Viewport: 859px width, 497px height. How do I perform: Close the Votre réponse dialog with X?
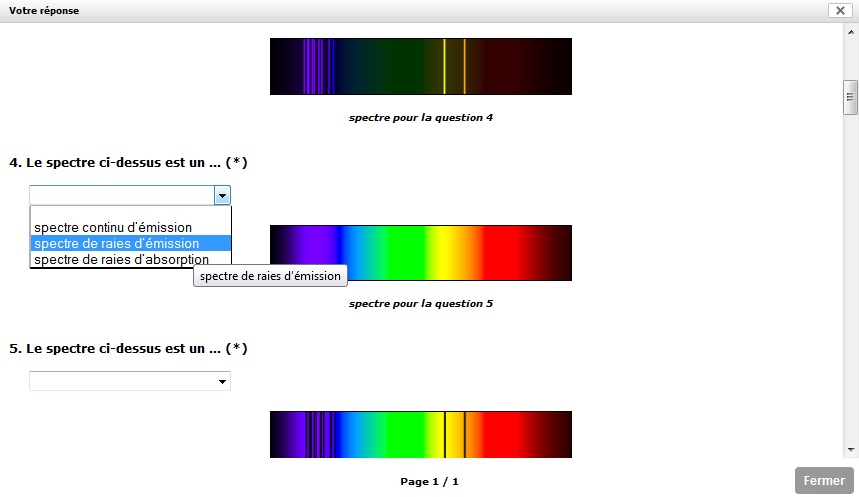click(x=839, y=10)
